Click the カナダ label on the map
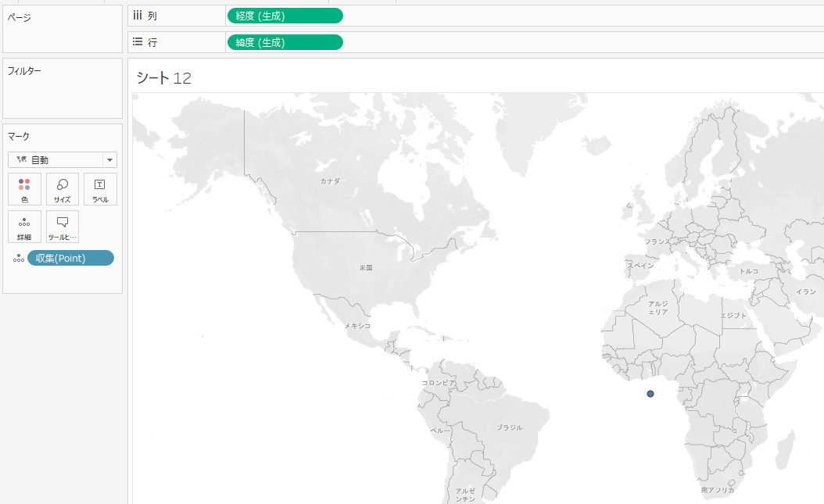824x504 pixels. click(x=330, y=181)
